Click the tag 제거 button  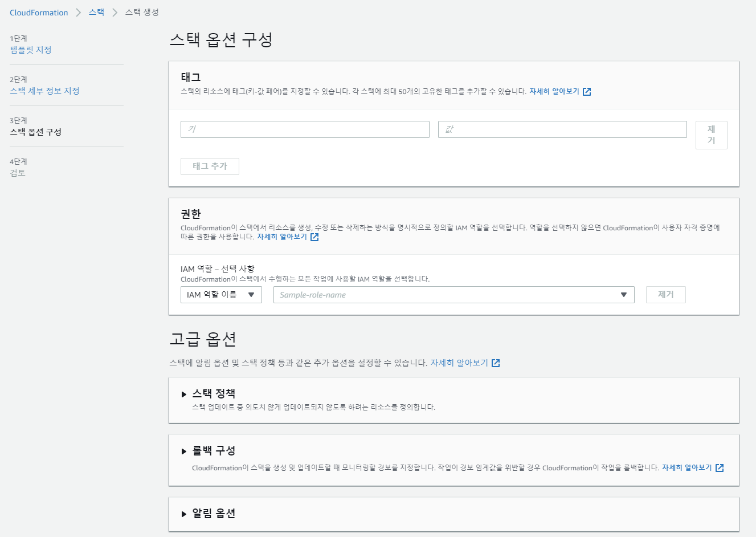point(711,135)
